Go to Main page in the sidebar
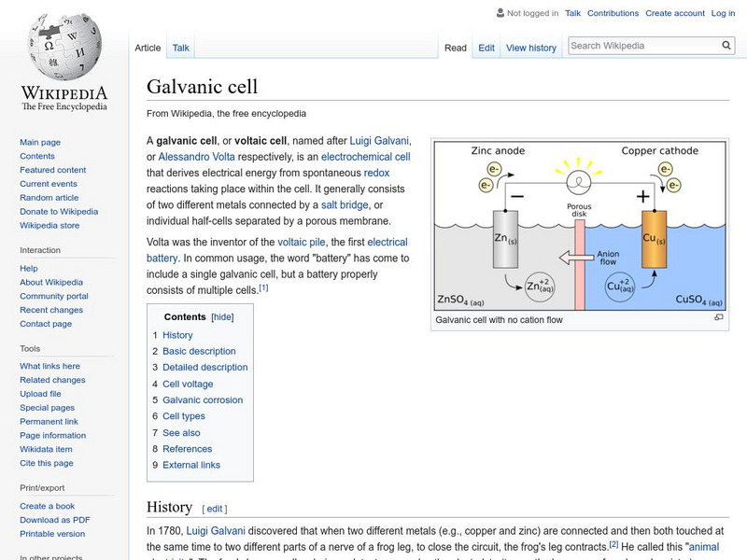The image size is (747, 560). coord(40,142)
